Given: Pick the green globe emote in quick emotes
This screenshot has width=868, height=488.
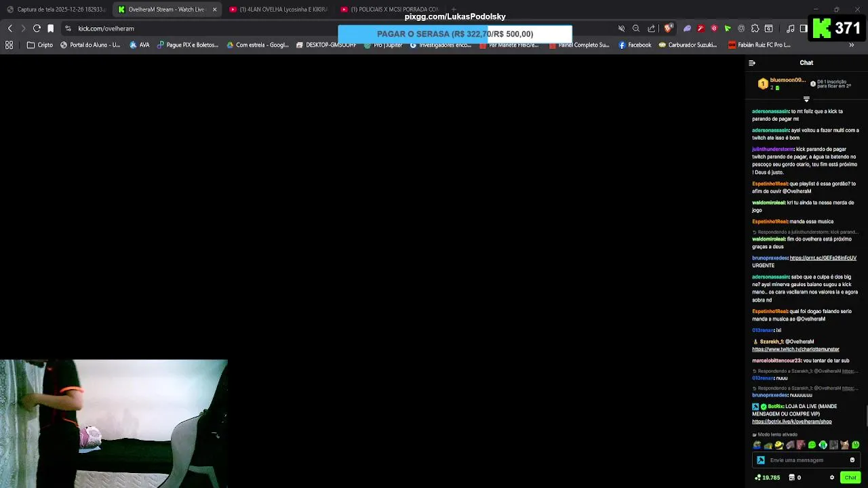Looking at the screenshot, I should (x=823, y=445).
